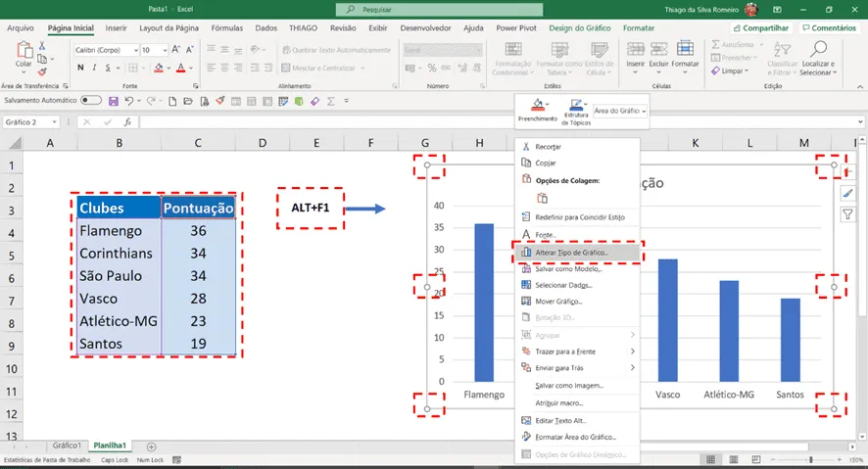Click the Preenchimento fill bucket icon

(538, 105)
